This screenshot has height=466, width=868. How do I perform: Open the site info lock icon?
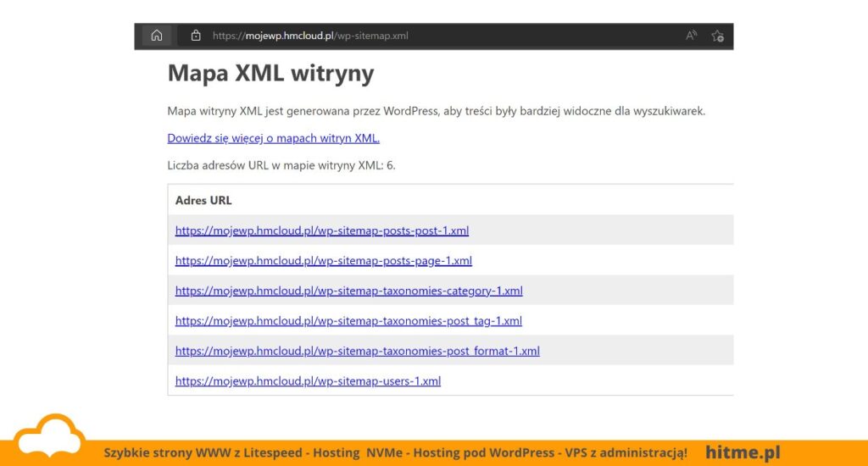(196, 36)
